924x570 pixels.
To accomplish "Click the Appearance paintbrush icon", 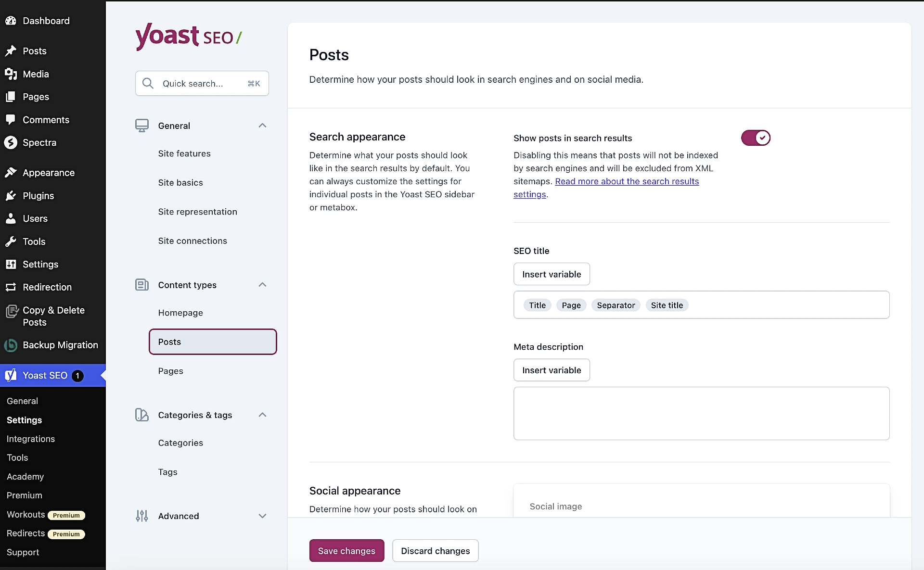I will pos(11,173).
